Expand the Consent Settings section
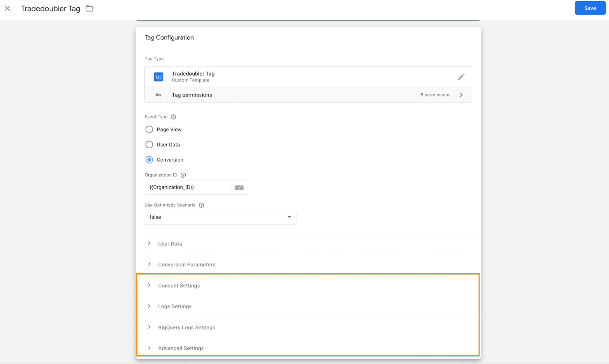 click(179, 286)
